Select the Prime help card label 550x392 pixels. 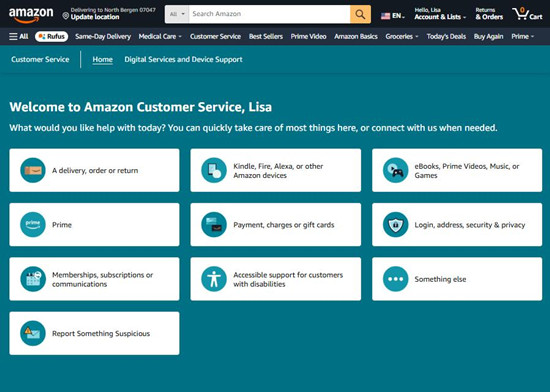pyautogui.click(x=62, y=225)
